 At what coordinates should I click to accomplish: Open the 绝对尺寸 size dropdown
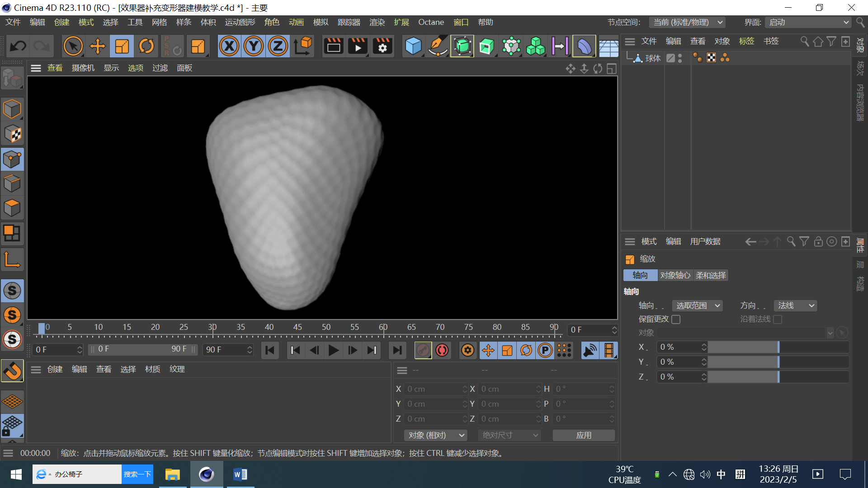[509, 435]
